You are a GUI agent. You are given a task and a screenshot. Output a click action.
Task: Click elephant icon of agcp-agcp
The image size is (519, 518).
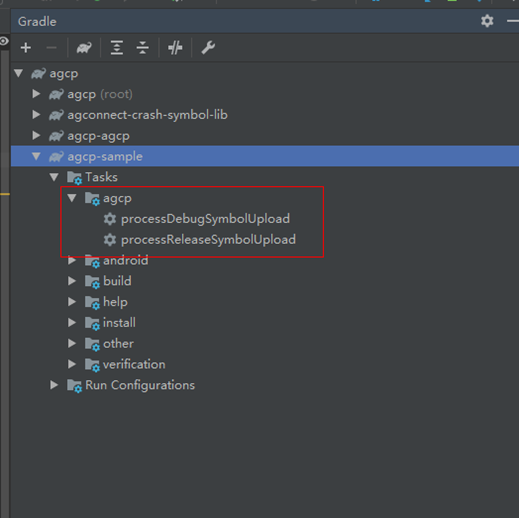pyautogui.click(x=56, y=136)
